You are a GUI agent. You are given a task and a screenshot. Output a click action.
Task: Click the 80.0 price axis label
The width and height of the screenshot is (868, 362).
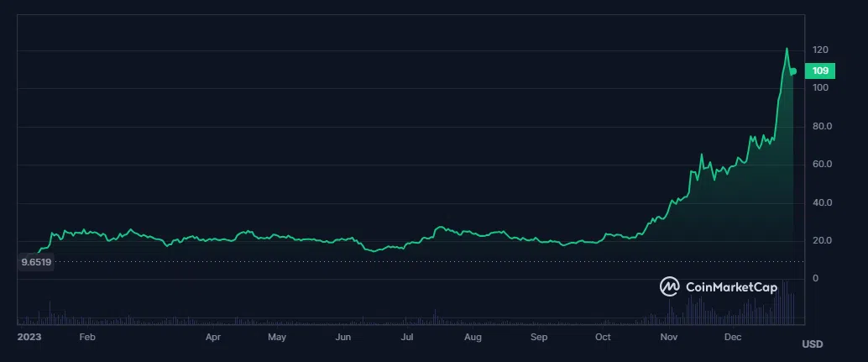pos(823,126)
